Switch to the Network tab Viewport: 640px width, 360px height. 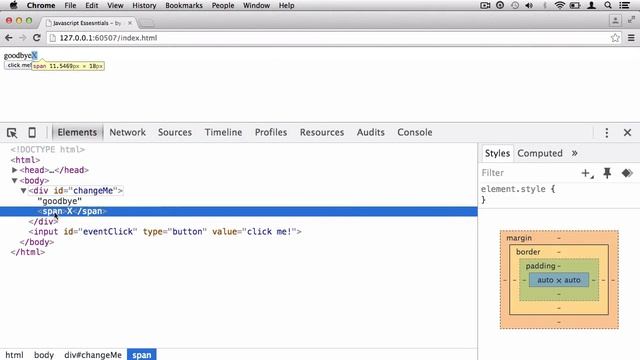click(x=127, y=132)
